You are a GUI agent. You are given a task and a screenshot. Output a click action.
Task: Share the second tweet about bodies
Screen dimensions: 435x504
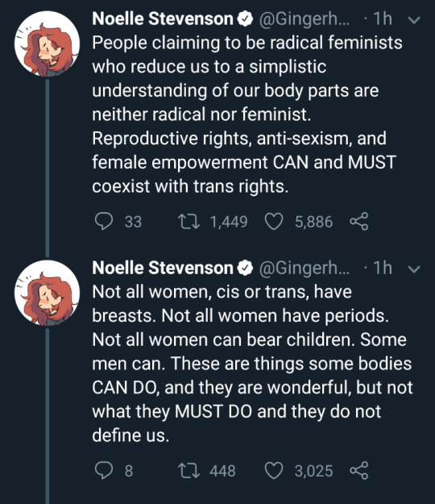pos(358,470)
